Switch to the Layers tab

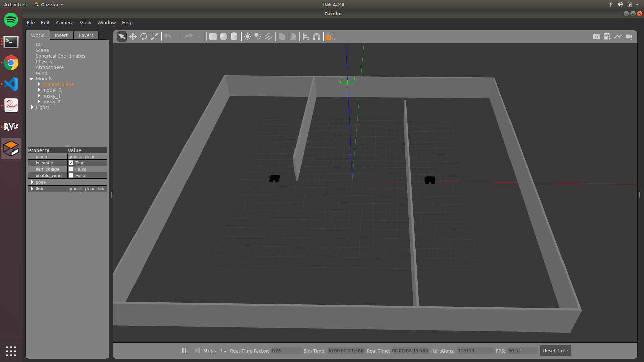86,35
